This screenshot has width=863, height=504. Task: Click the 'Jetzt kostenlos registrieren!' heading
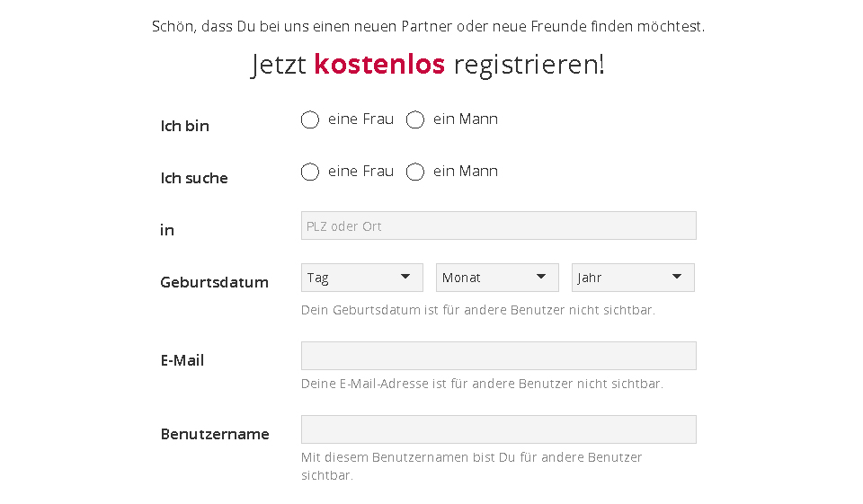[428, 65]
